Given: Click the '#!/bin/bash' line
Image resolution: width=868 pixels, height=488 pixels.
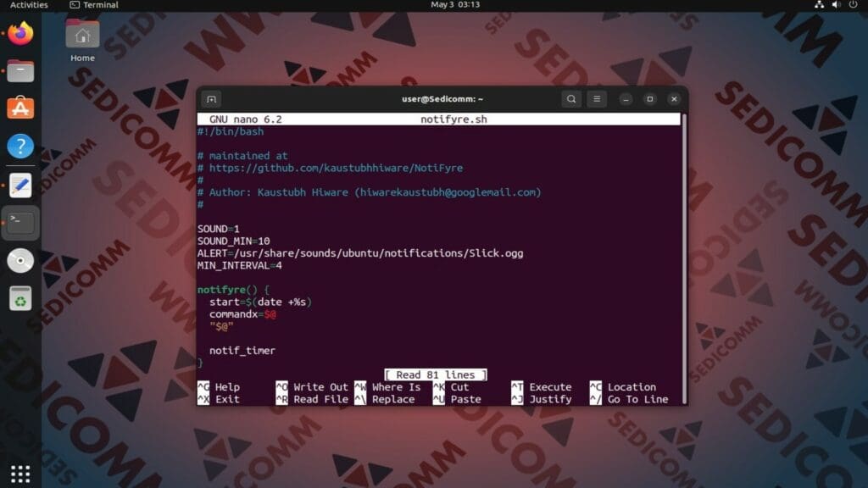Looking at the screenshot, I should pos(231,131).
